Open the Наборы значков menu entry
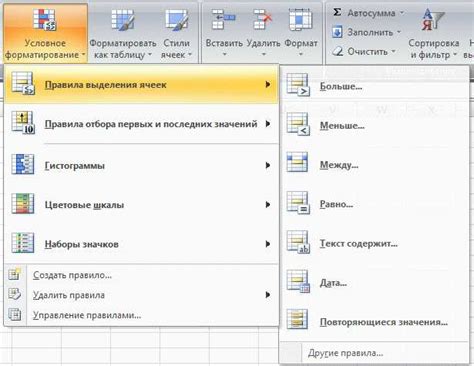 tap(141, 244)
